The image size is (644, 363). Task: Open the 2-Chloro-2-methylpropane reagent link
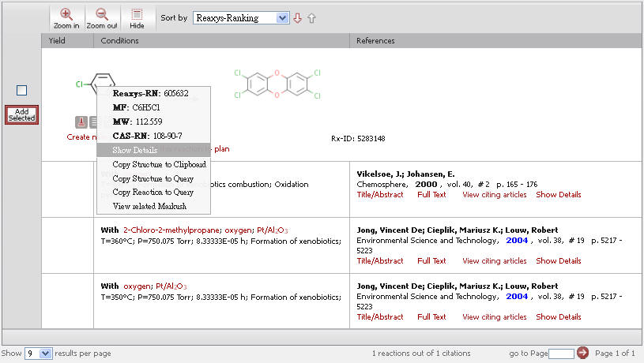click(171, 230)
